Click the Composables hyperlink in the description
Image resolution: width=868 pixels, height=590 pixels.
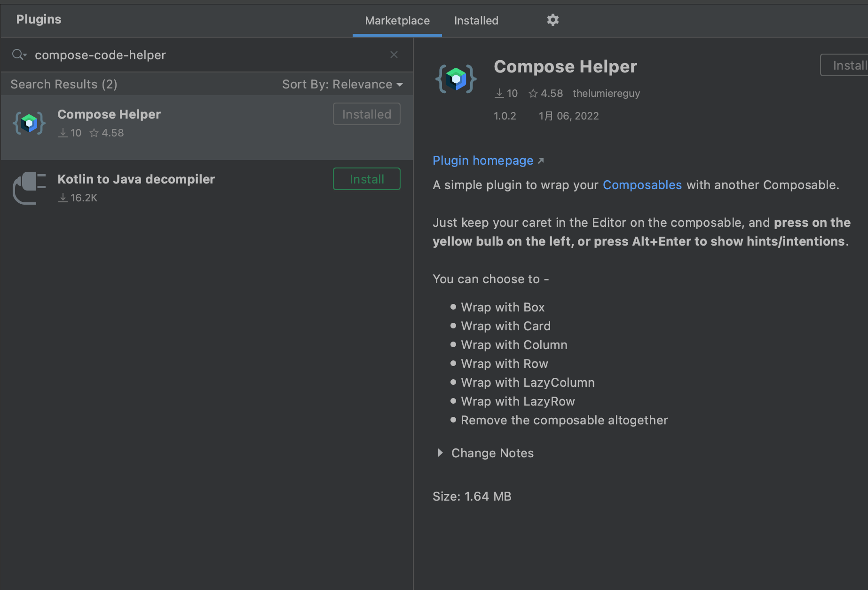click(x=642, y=185)
